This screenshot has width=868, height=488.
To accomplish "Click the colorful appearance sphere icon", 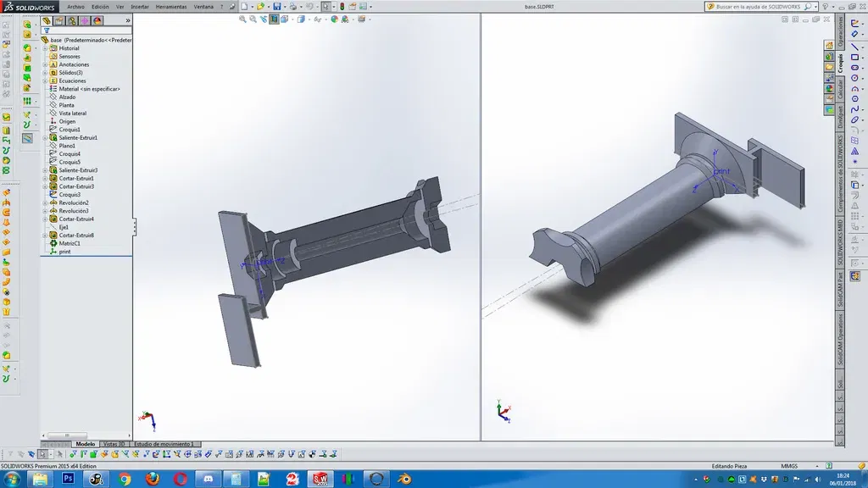I will pos(333,20).
